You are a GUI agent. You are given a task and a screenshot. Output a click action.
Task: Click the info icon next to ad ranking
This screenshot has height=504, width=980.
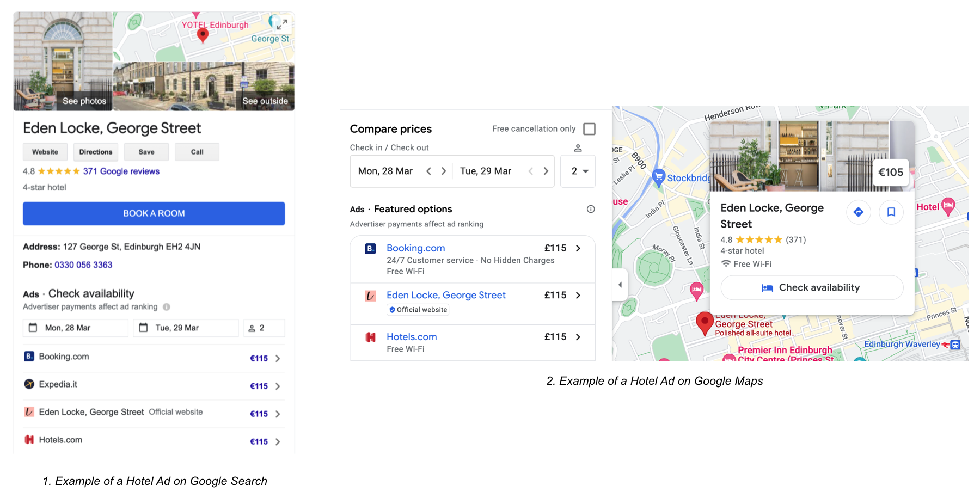pyautogui.click(x=167, y=307)
